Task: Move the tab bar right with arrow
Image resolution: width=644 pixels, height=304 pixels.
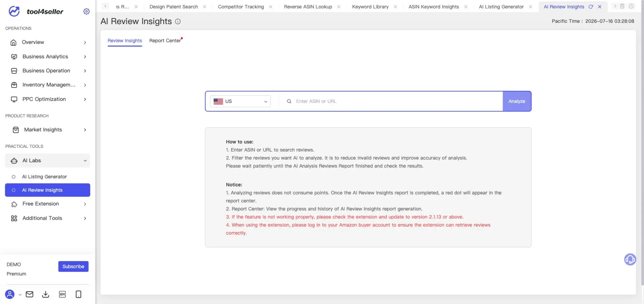Action: click(615, 6)
